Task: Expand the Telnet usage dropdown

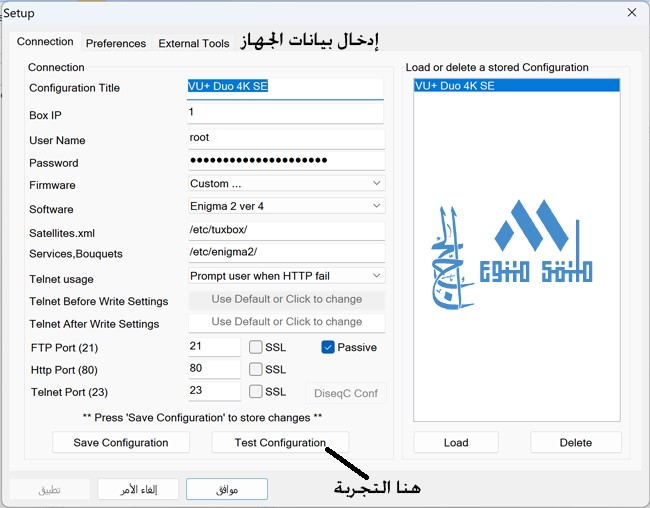Action: pyautogui.click(x=286, y=276)
